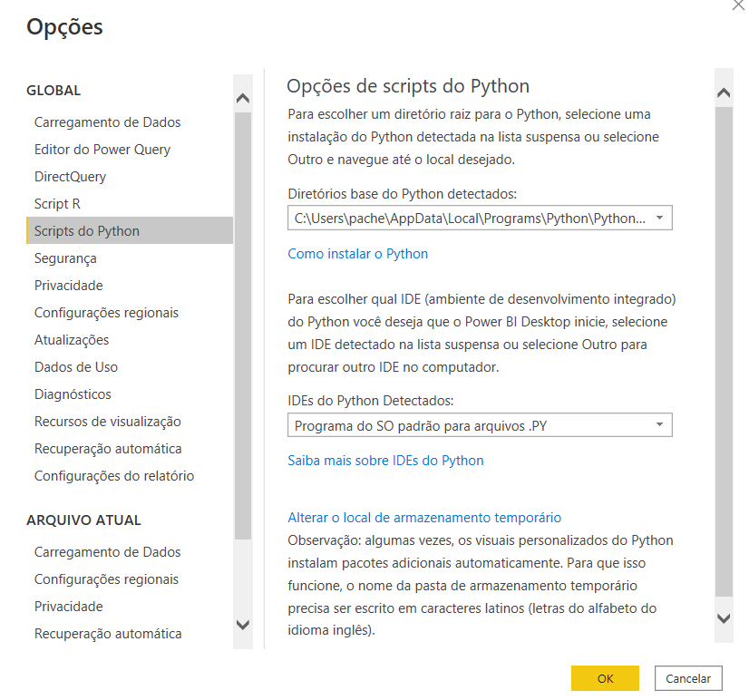The width and height of the screenshot is (749, 700).
Task: Open Carregamento de Dados under GLOBAL
Action: (107, 122)
